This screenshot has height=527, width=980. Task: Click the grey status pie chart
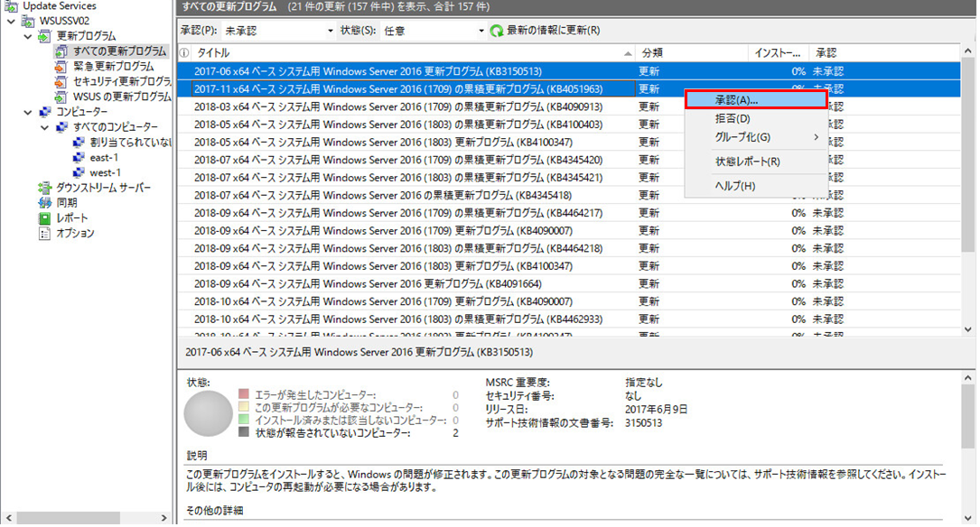[x=208, y=414]
